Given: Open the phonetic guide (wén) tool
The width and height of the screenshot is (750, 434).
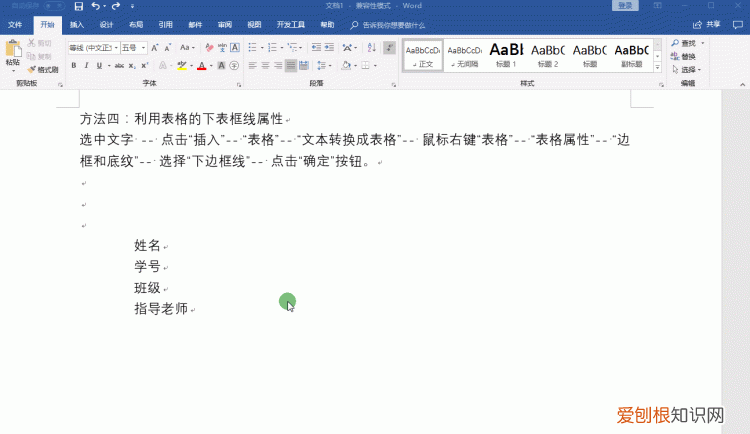Looking at the screenshot, I should pos(222,48).
